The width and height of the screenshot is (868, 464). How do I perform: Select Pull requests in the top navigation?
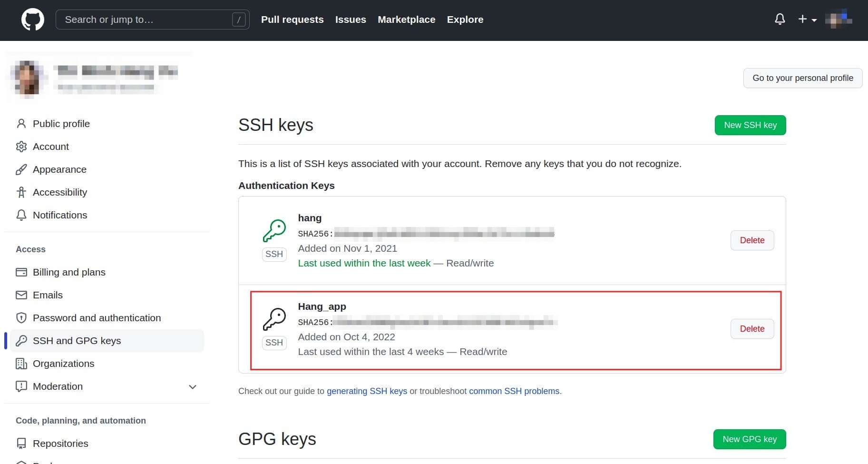(292, 20)
